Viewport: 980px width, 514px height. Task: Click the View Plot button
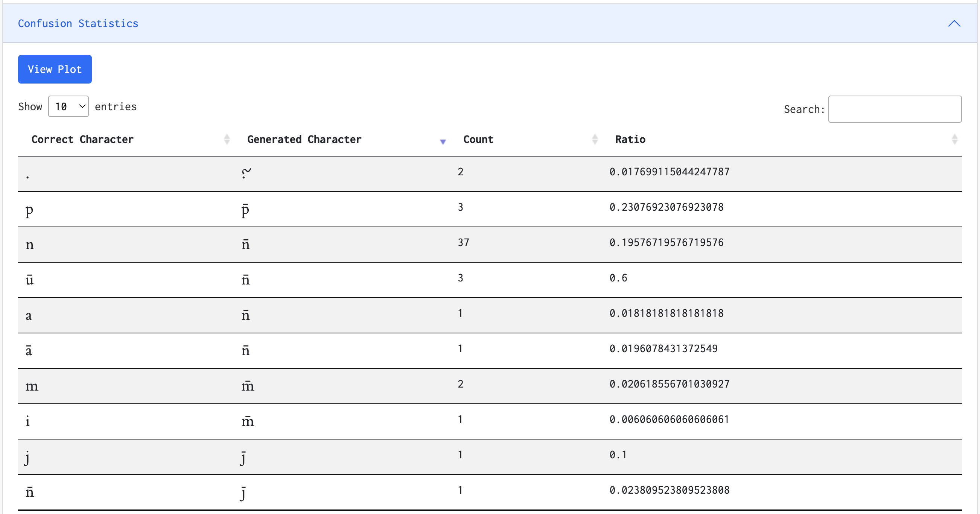click(55, 69)
